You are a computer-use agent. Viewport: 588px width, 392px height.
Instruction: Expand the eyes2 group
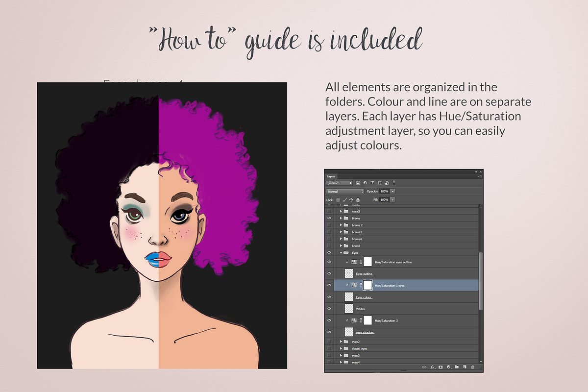[341, 342]
